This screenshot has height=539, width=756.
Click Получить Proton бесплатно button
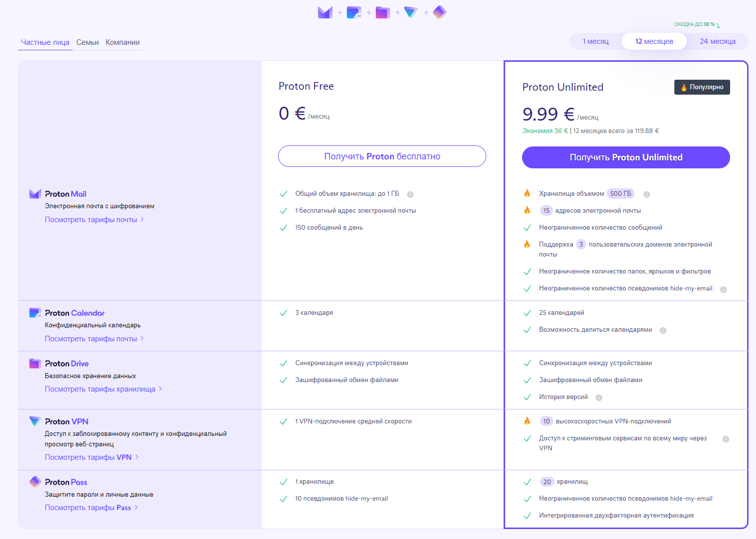click(x=382, y=156)
